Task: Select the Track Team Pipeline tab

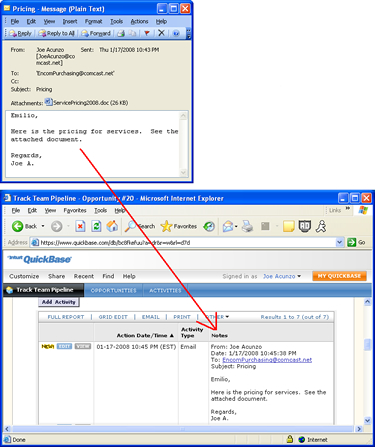Action: pos(44,290)
